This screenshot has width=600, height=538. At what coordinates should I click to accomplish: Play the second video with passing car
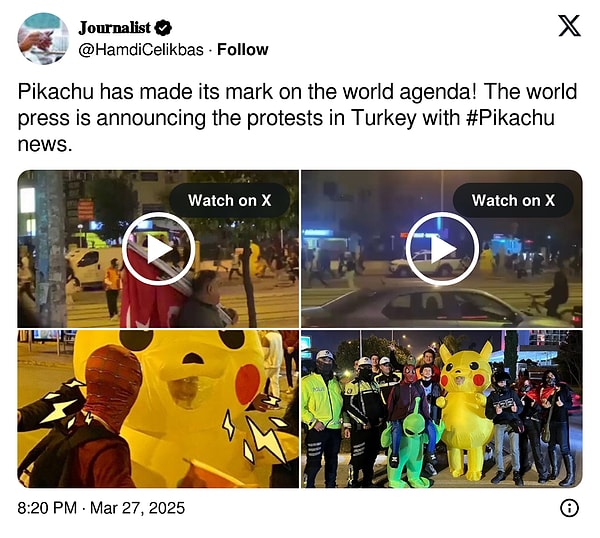(x=442, y=249)
